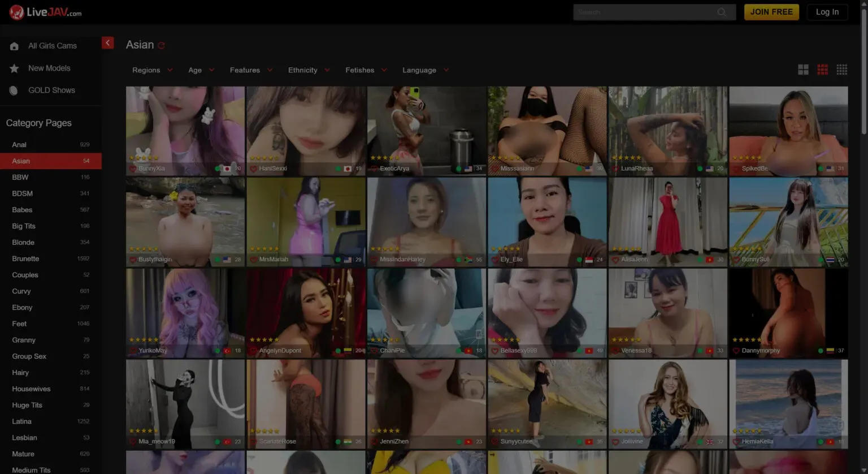Click the refresh icon beside the Asian heading
Screen dimensions: 868x474
point(162,46)
